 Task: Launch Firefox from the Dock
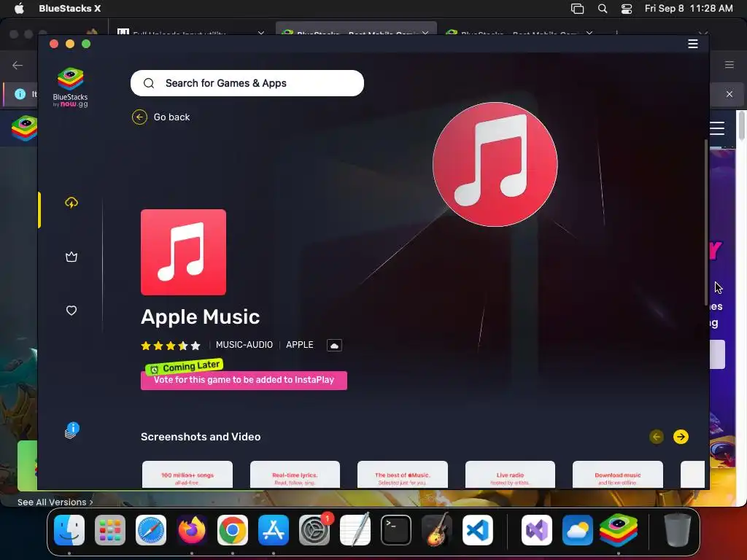[x=192, y=530]
